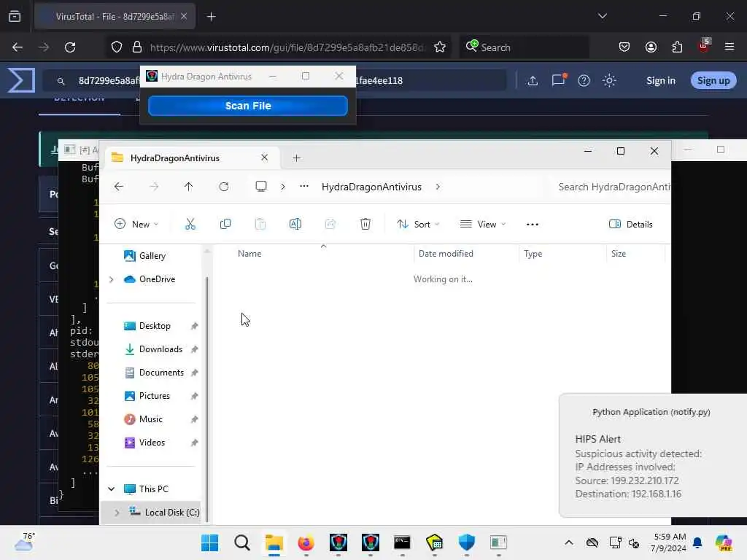The image size is (747, 560).
Task: Expand chevron after HydraDragonAntivirus breadcrumb
Action: pyautogui.click(x=438, y=187)
